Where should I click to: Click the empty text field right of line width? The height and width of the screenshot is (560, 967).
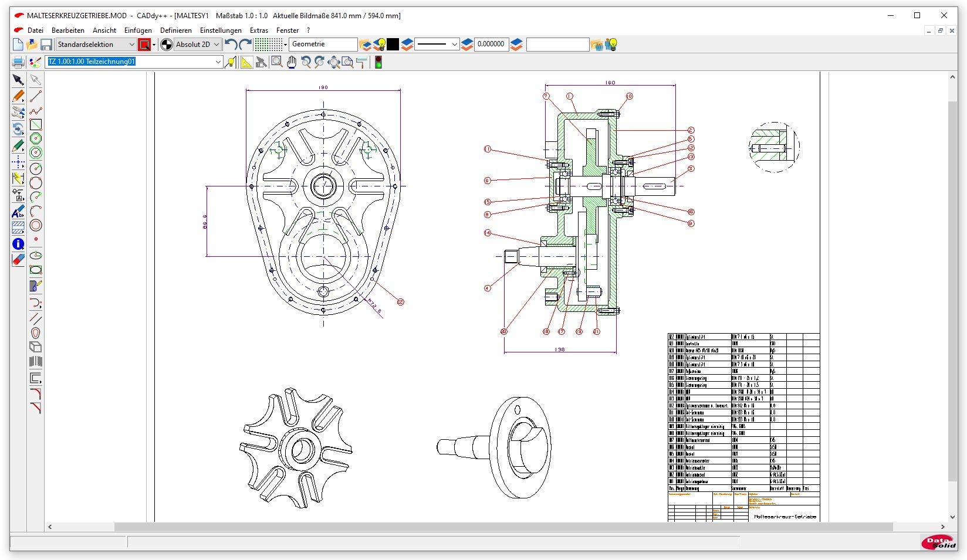pyautogui.click(x=557, y=45)
